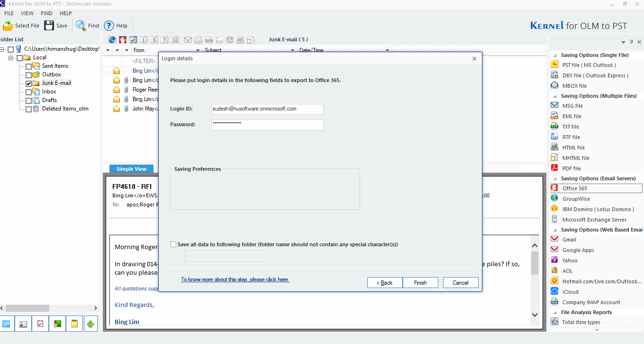This screenshot has width=644, height=344.
Task: Select PST file ( MS Outlook ) option
Action: [589, 65]
